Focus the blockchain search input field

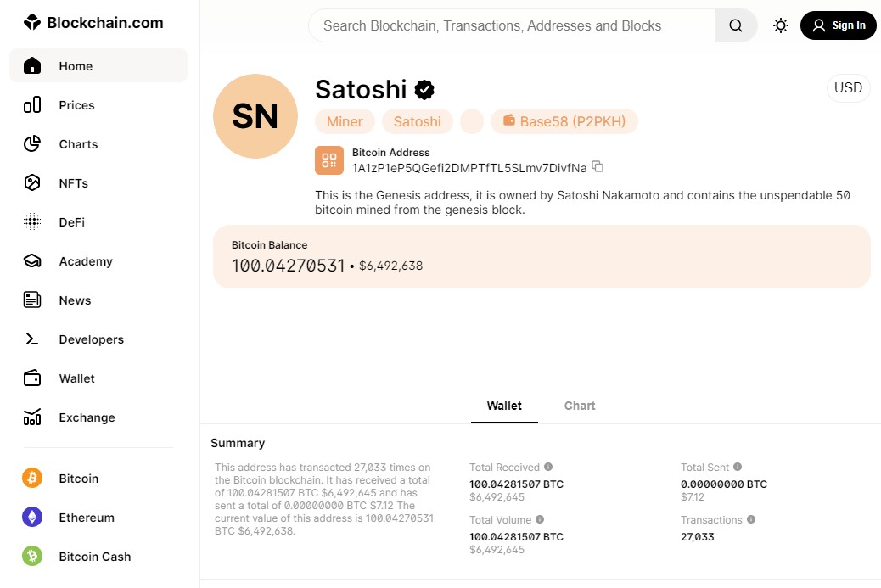pos(509,25)
